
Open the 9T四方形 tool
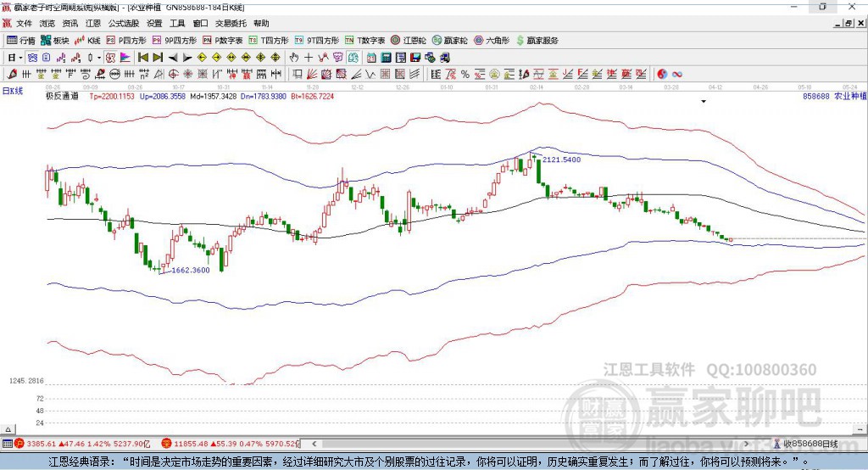point(317,41)
